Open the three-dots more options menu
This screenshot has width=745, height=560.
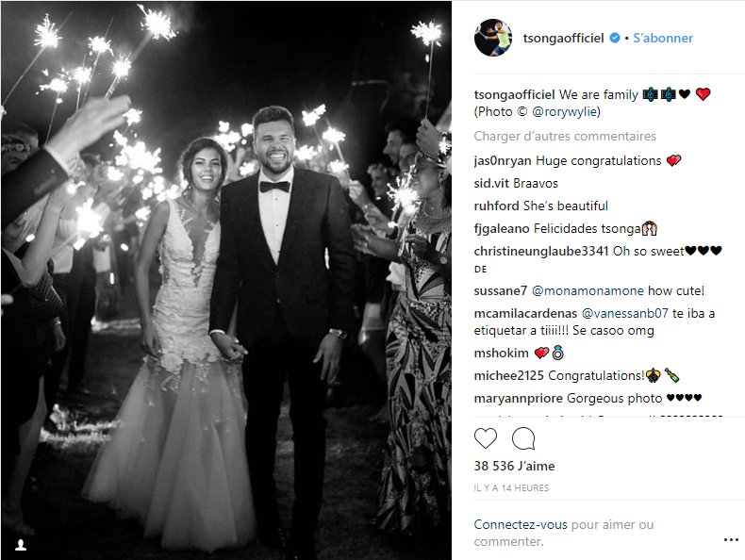pos(731,539)
